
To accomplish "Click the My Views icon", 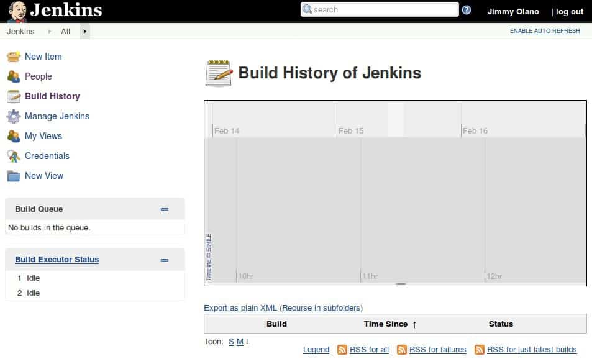I will [x=13, y=136].
